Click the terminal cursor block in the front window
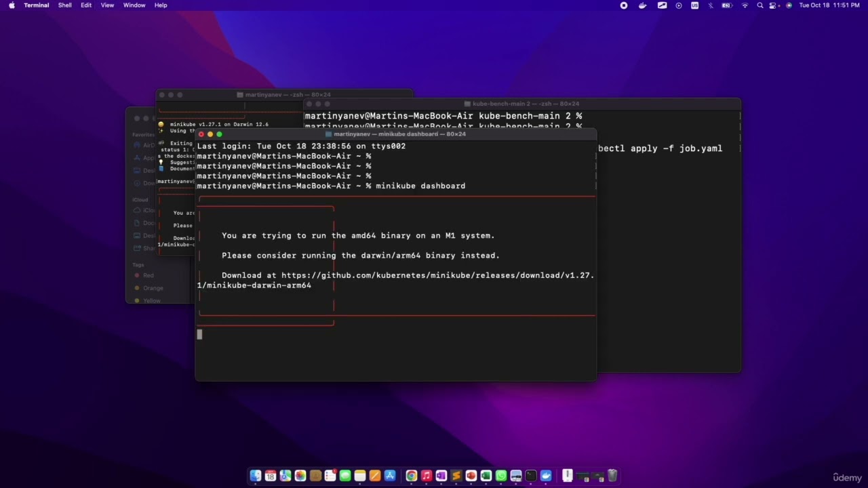The image size is (868, 488). [199, 334]
